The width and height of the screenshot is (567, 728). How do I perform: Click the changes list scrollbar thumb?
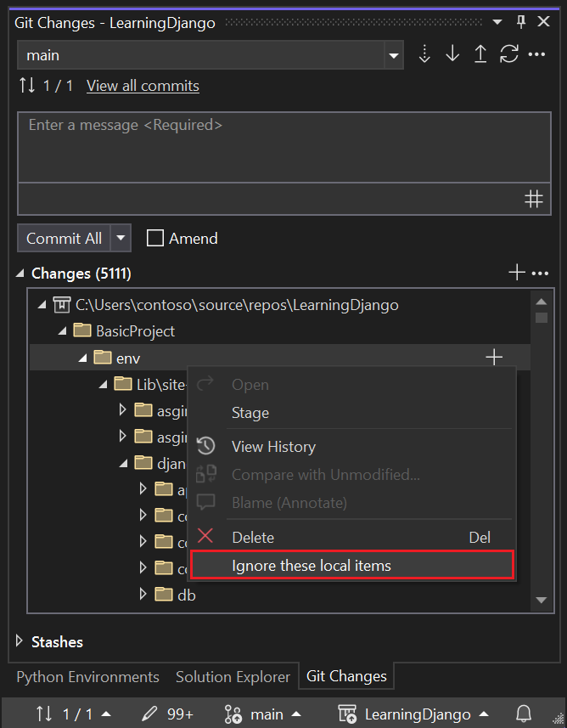tap(541, 318)
